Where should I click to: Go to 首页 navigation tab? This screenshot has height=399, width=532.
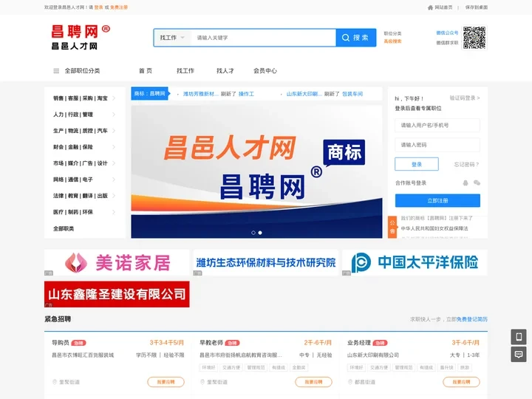[x=146, y=71]
